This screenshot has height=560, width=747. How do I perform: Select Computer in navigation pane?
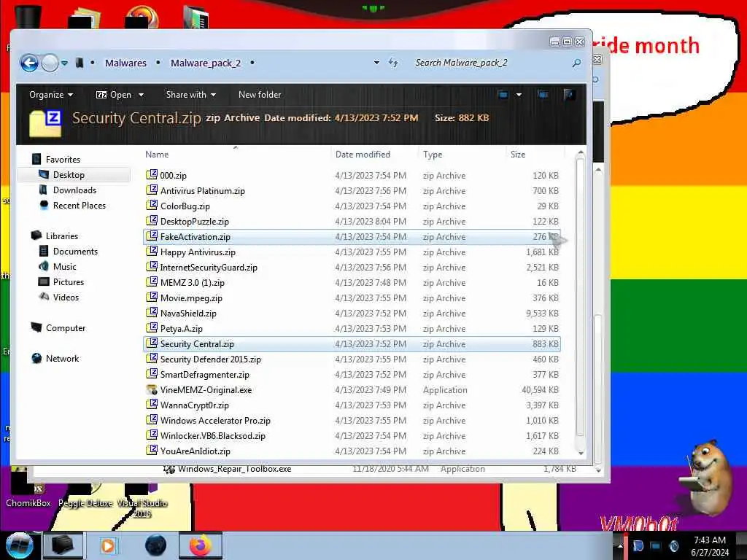[x=66, y=327]
